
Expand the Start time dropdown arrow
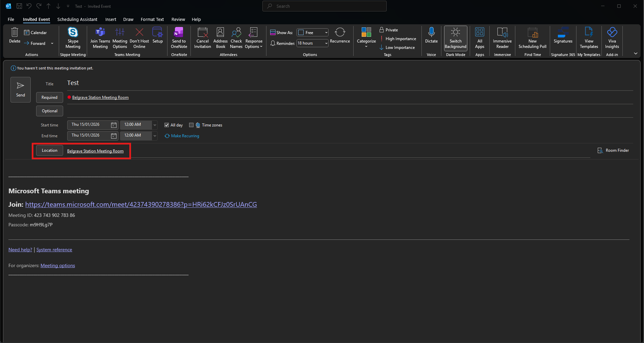[x=155, y=125]
